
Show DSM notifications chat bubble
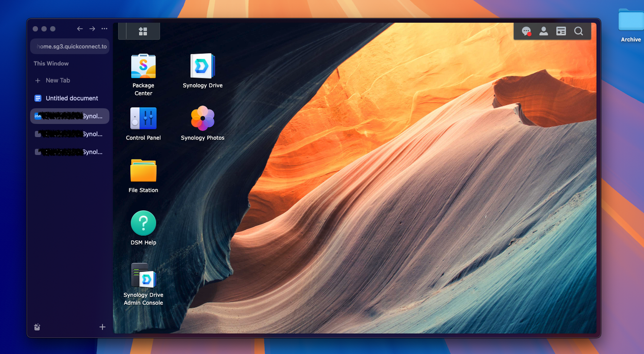point(526,31)
